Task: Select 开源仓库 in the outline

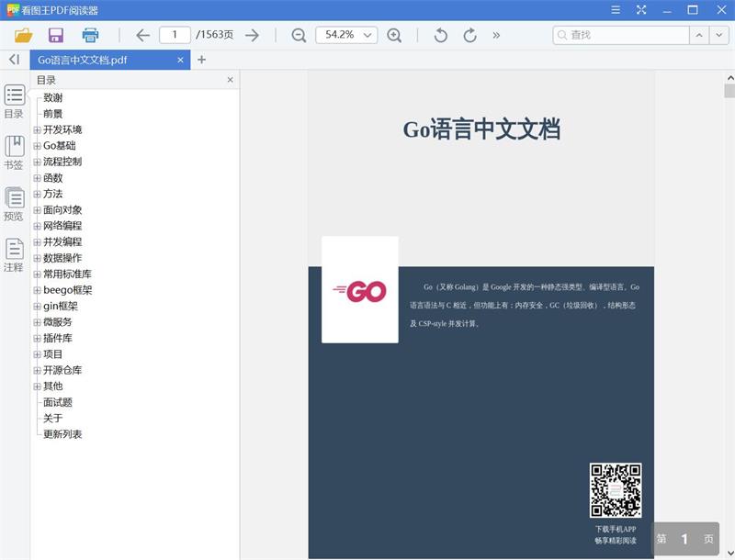Action: click(62, 370)
